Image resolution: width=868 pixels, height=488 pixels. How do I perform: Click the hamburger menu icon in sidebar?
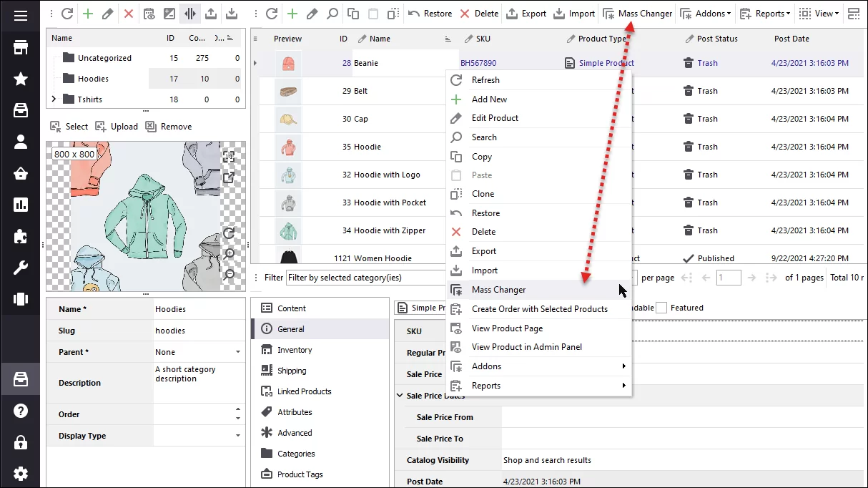20,15
